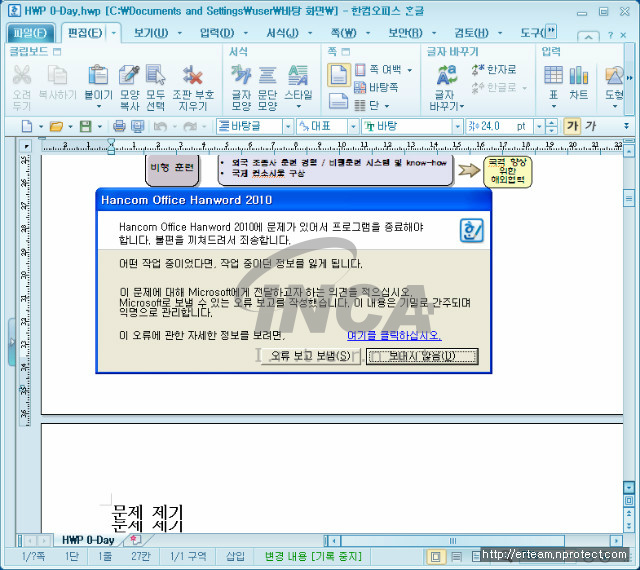Click the Cut (오려 두기) scissors icon
The image size is (640, 570).
click(x=22, y=75)
